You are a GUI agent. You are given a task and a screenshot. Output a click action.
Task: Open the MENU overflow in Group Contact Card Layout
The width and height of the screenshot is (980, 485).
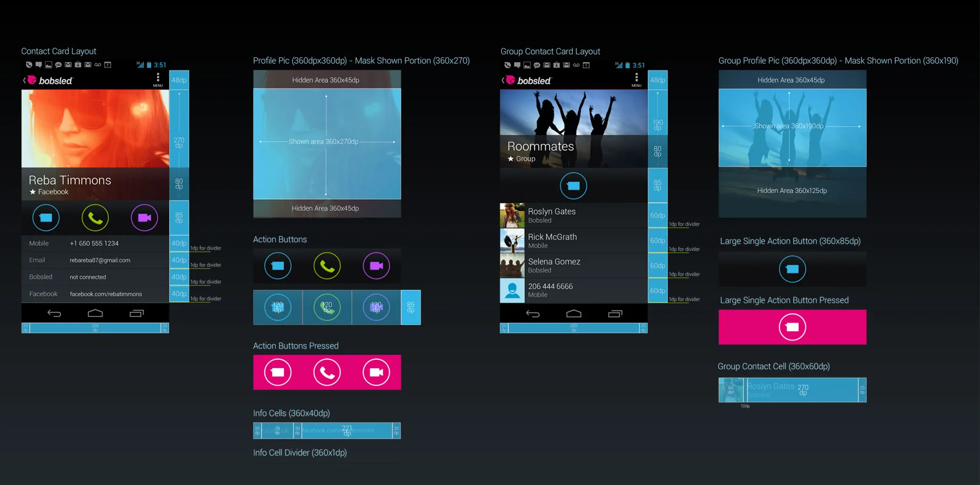coord(636,80)
